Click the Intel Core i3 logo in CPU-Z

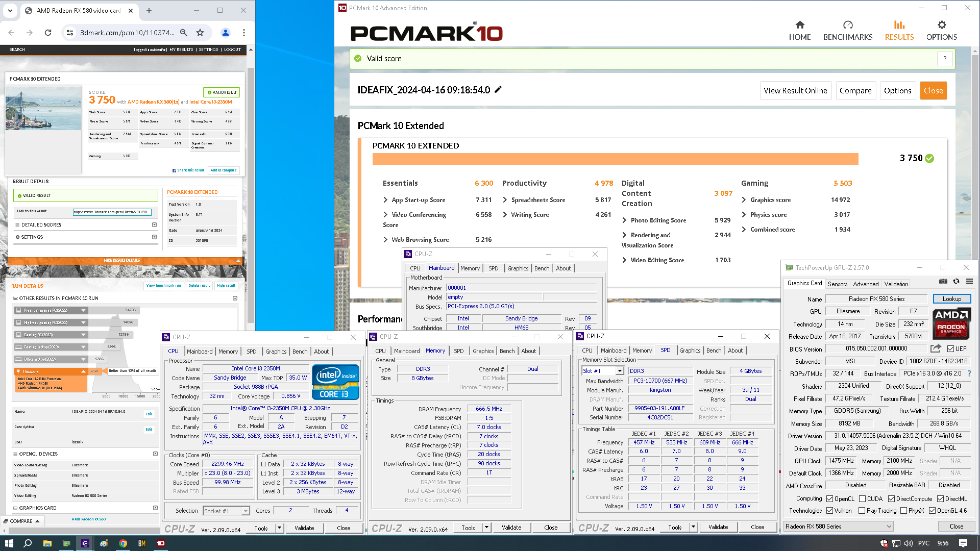point(335,382)
